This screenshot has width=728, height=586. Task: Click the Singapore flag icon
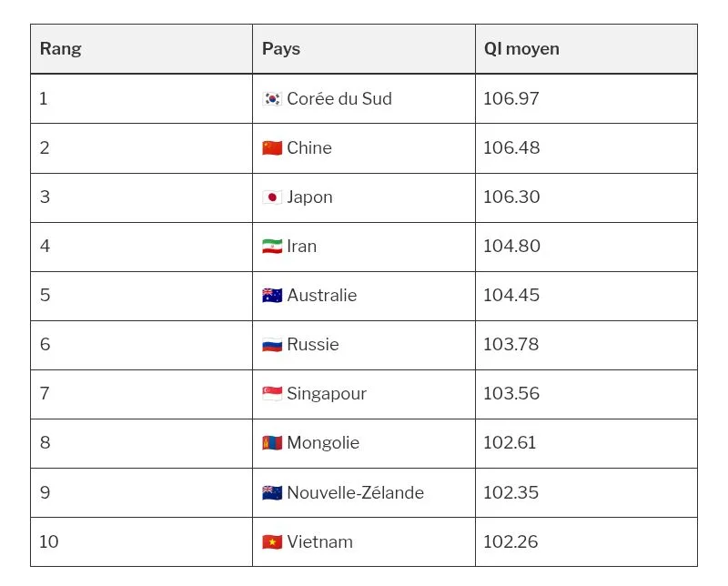(x=272, y=394)
